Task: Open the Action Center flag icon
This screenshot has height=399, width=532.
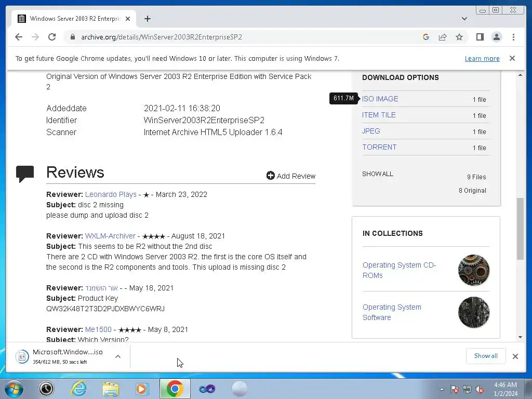Action: (455, 390)
